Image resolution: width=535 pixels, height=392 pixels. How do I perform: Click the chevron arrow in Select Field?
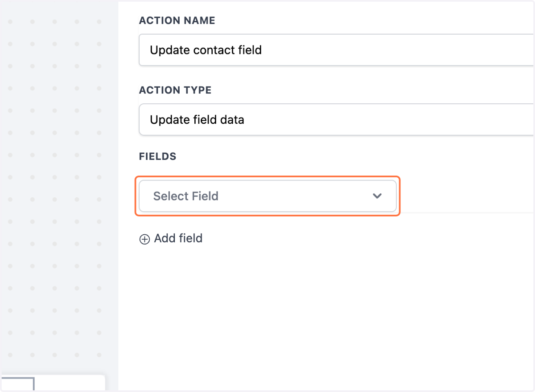click(x=377, y=196)
